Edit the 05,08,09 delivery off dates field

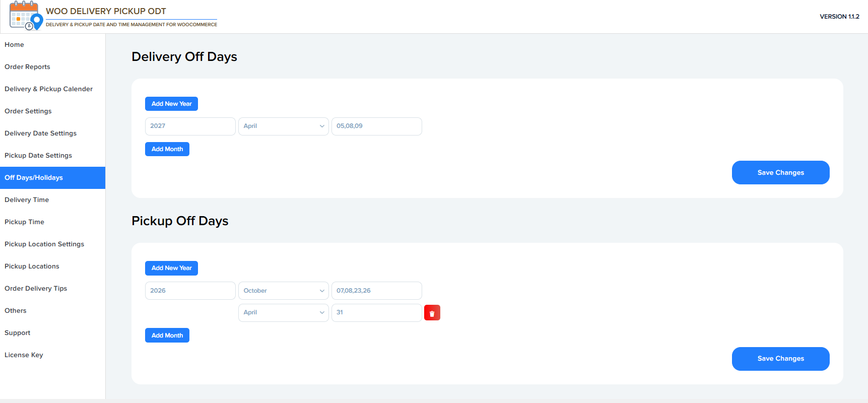pos(376,126)
